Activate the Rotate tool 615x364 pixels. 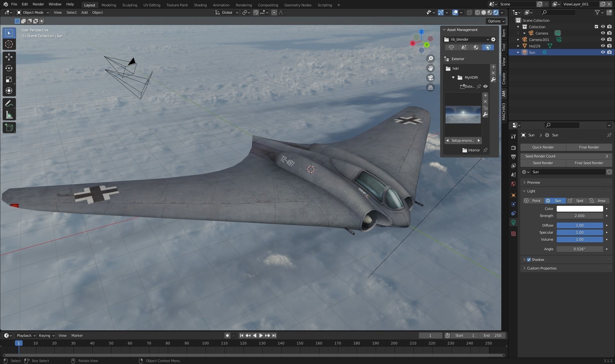pyautogui.click(x=9, y=68)
